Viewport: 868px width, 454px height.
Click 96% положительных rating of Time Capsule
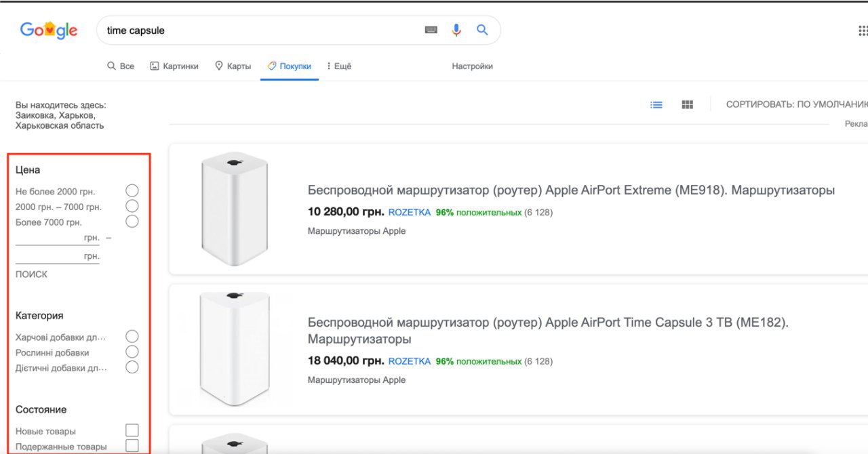click(479, 361)
